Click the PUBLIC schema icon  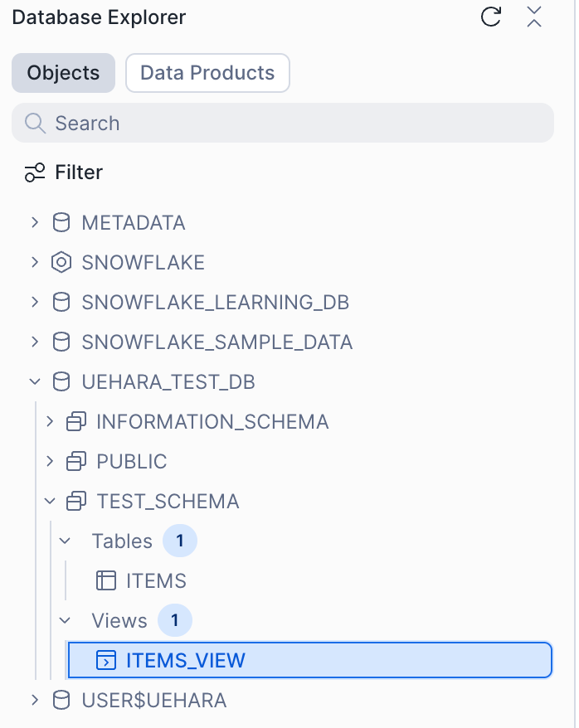tap(76, 462)
